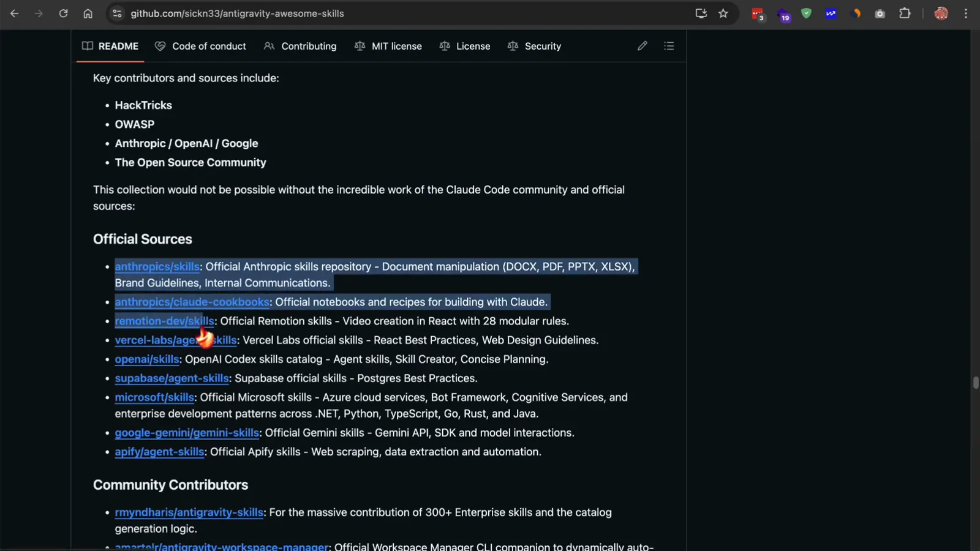Open the supabase/agent-skills link
This screenshot has width=980, height=551.
[x=171, y=378]
